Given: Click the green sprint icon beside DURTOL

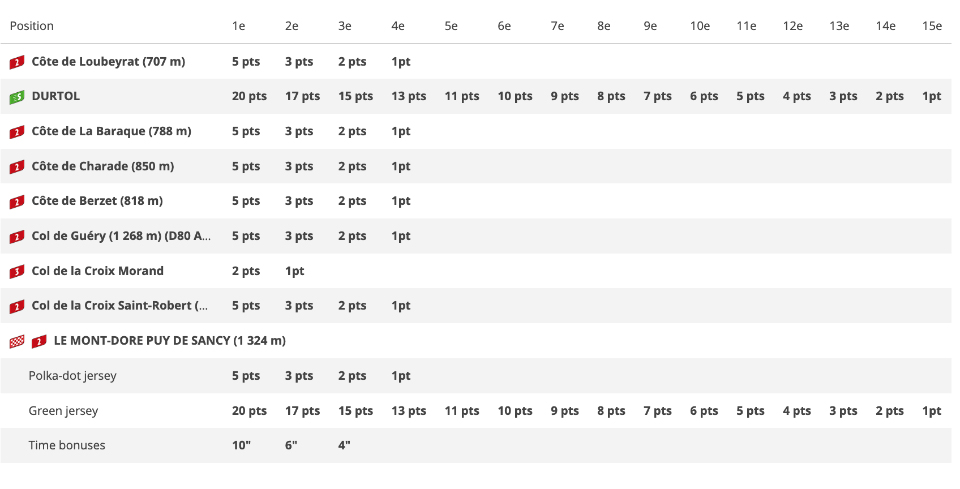Looking at the screenshot, I should 16,97.
